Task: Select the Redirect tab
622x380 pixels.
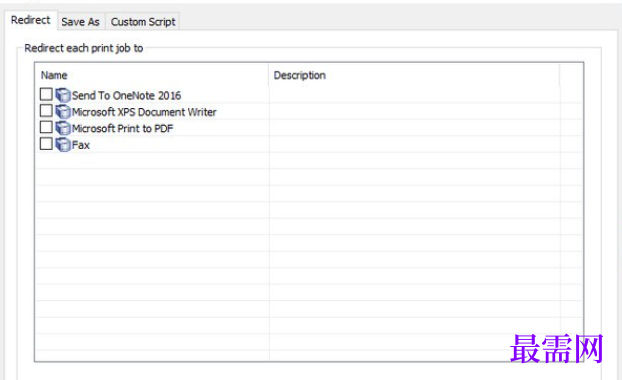Action: (31, 20)
